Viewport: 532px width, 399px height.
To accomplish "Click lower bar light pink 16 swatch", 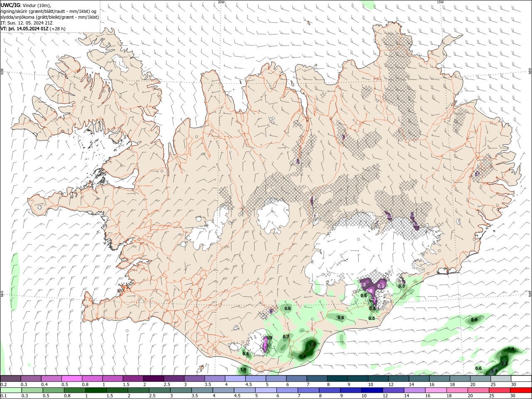I will pos(436,390).
